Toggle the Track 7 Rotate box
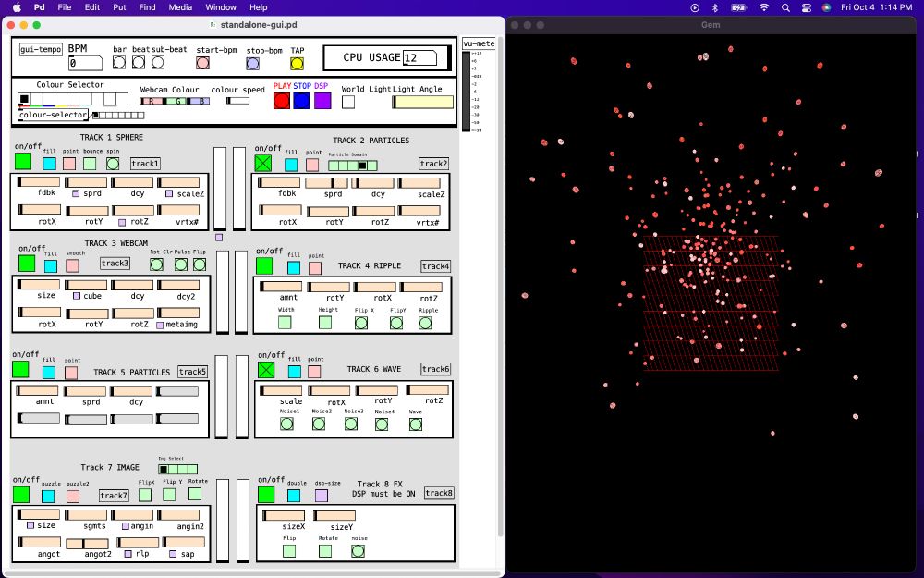Image resolution: width=924 pixels, height=578 pixels. 195,494
